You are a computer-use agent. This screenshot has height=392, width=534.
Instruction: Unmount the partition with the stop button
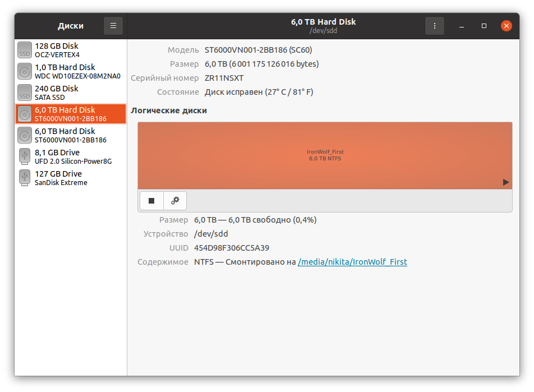tap(151, 201)
